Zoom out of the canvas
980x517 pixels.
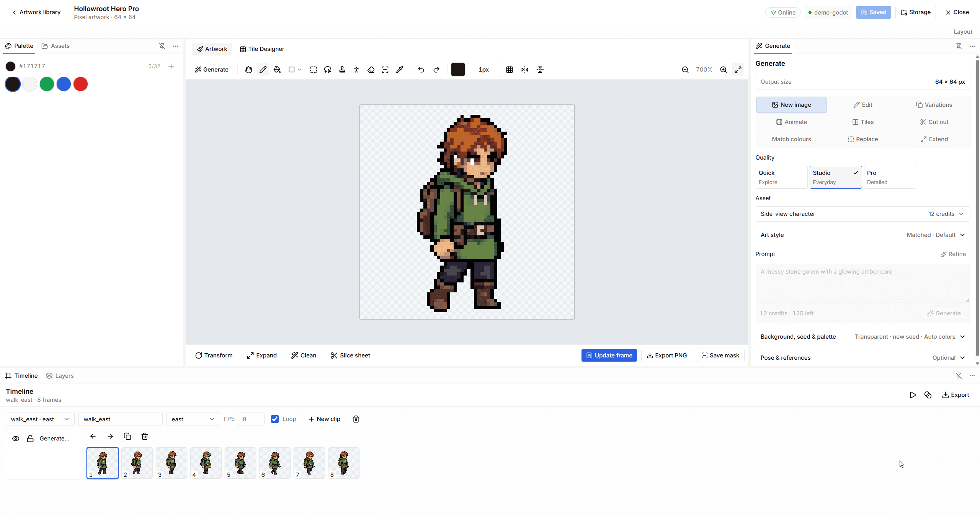coord(685,70)
